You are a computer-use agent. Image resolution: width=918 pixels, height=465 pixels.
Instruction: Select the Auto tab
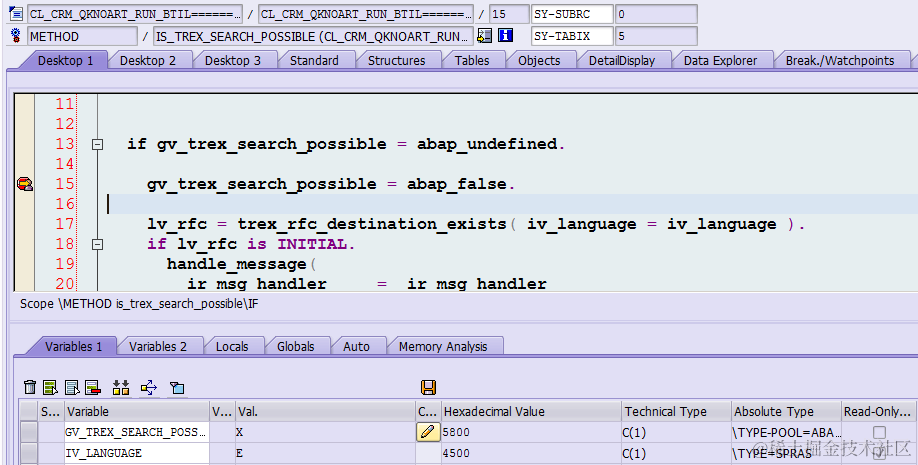[356, 346]
